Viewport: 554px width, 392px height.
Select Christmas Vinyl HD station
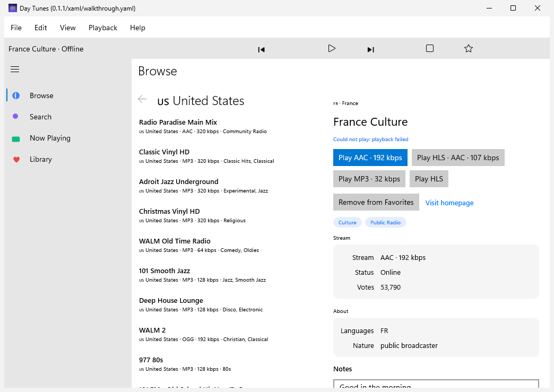[x=226, y=215]
